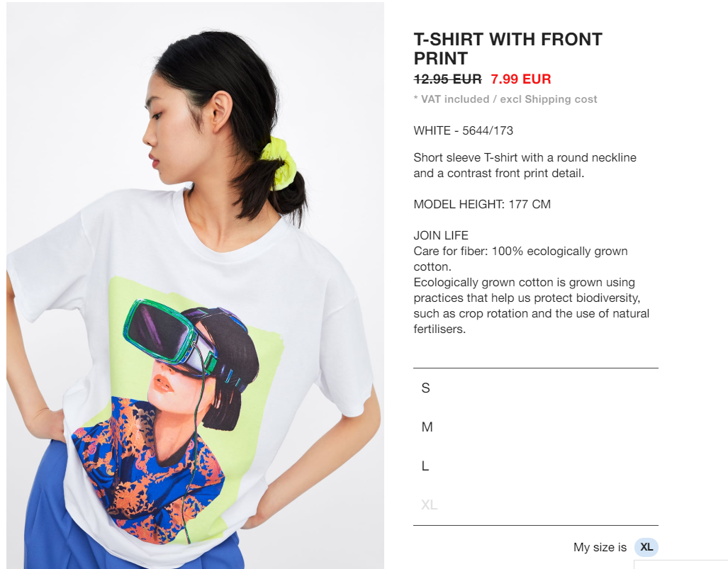Click the "My size is" label
This screenshot has height=569, width=728.
(x=600, y=548)
